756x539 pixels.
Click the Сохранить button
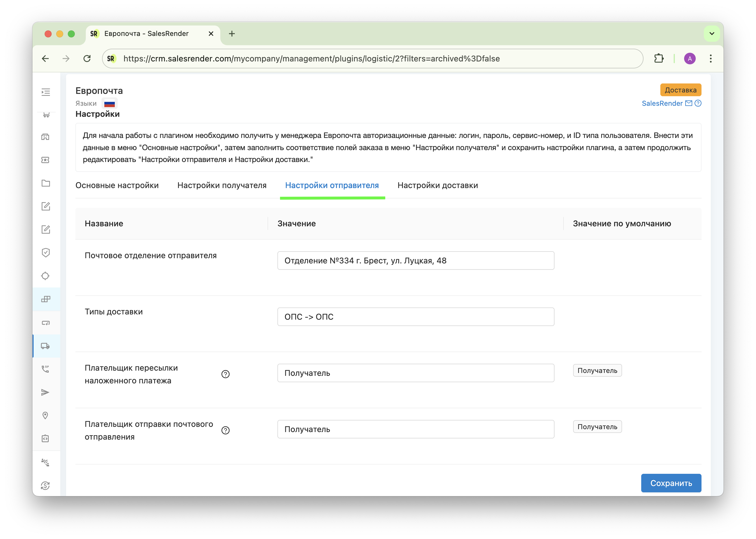671,483
